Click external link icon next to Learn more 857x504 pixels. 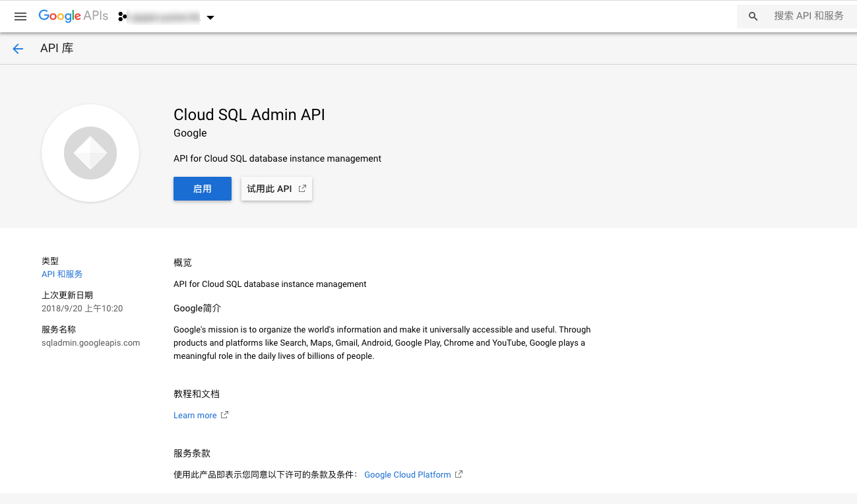(x=224, y=415)
